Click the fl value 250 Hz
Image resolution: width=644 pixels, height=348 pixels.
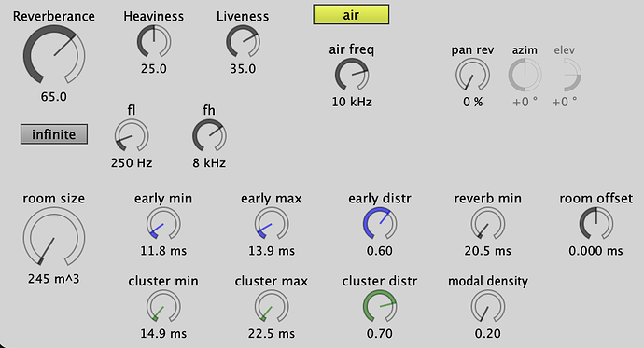pyautogui.click(x=132, y=163)
